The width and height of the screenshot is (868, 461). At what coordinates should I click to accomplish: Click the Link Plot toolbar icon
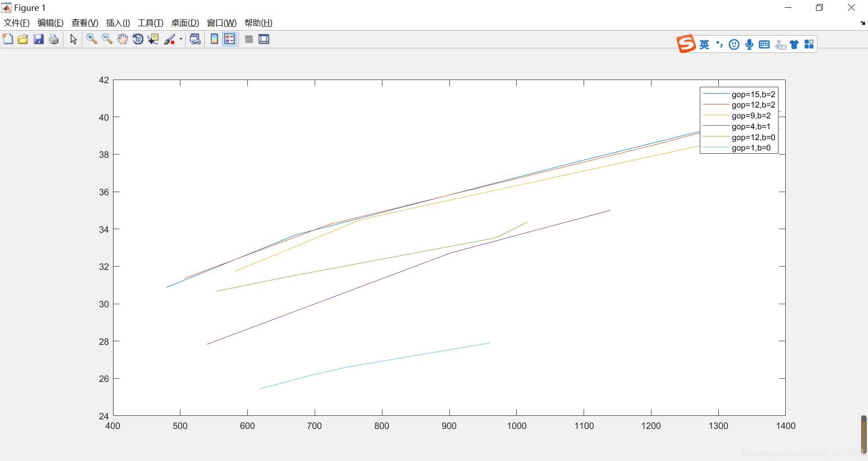(195, 39)
